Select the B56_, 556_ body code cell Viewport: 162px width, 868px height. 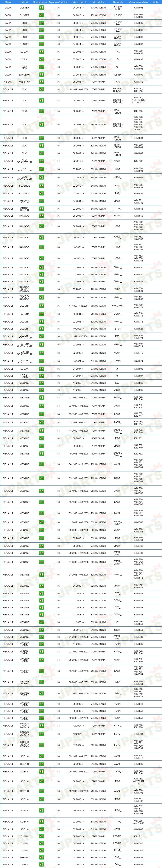117,306
